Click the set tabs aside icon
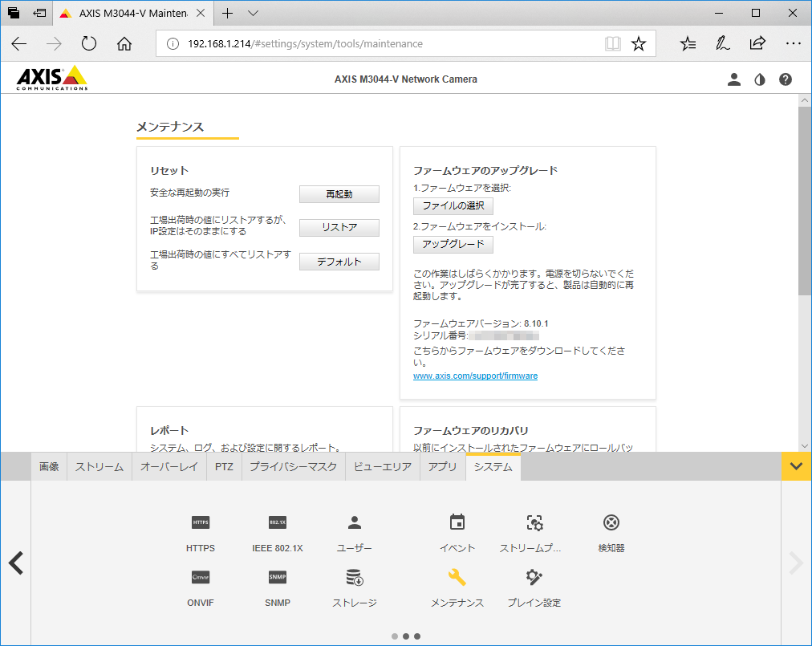This screenshot has width=812, height=646. click(x=39, y=14)
